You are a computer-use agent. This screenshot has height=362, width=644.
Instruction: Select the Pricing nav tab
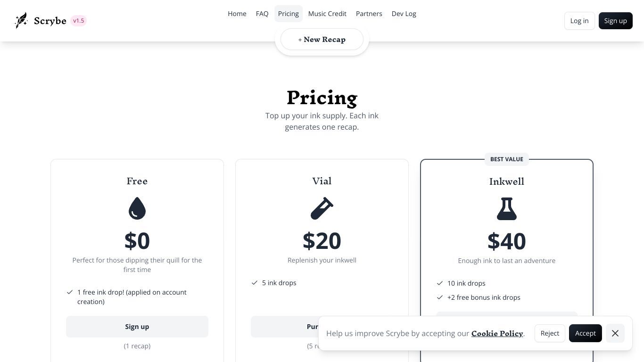pyautogui.click(x=289, y=14)
